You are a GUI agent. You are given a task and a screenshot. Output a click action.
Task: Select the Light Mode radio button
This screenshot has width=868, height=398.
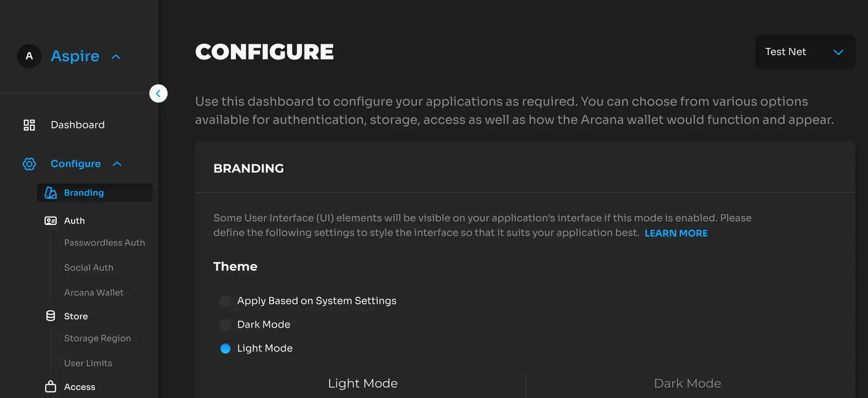pos(225,348)
